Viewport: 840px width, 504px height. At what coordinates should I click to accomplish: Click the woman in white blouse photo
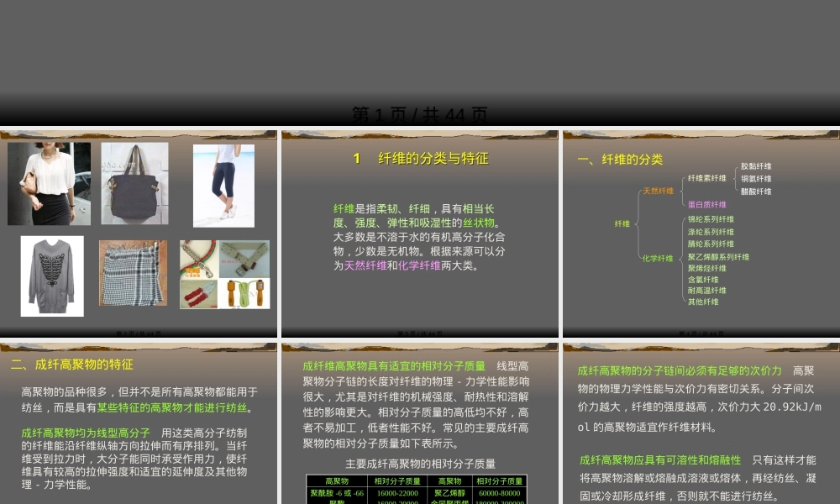[49, 183]
